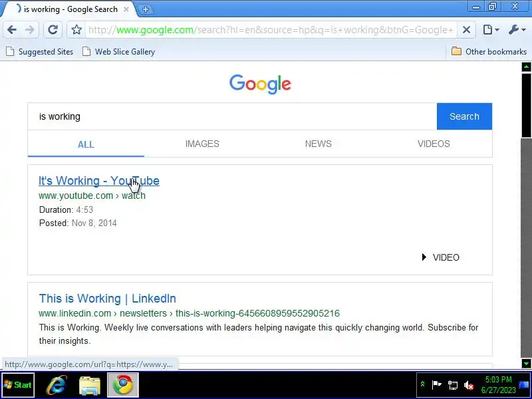The image size is (532, 399).
Task: Close the 'is working - Google Search' tab
Action: click(x=126, y=9)
